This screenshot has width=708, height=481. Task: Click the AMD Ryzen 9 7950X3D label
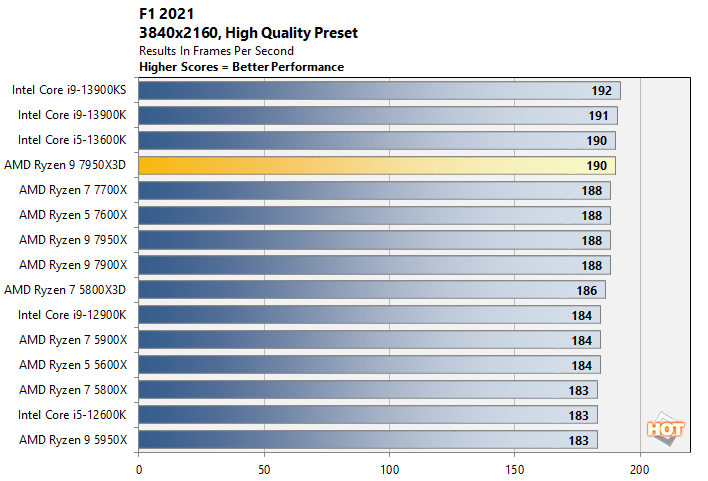tap(65, 165)
